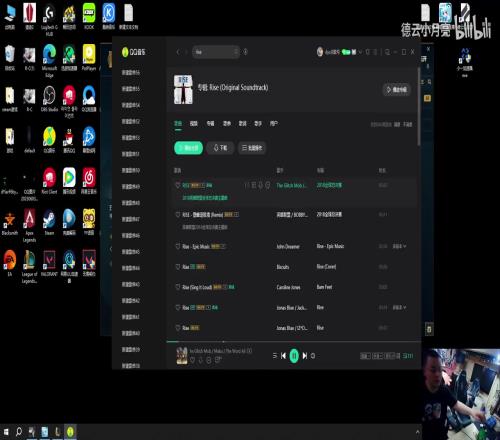Click play icon on the first RISE row
Image resolution: width=500 pixels, height=440 pixels.
[247, 185]
